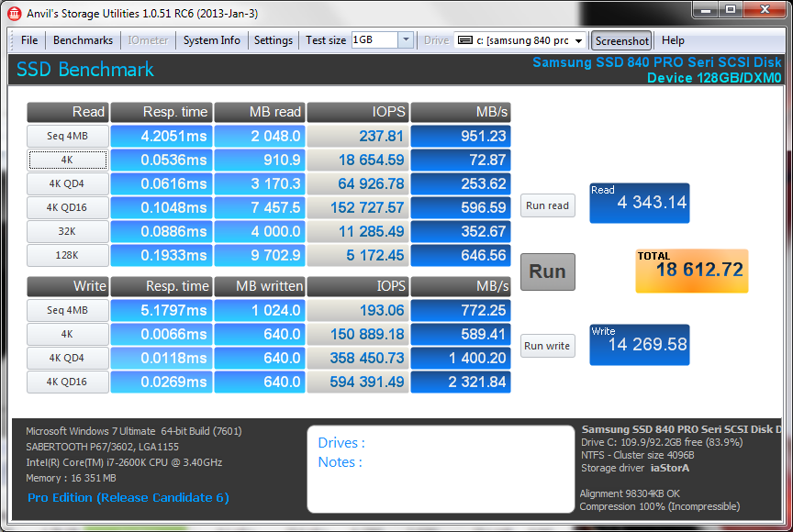Click the SABERTOOTH P67 motherboard line
793x532 pixels.
click(x=102, y=447)
